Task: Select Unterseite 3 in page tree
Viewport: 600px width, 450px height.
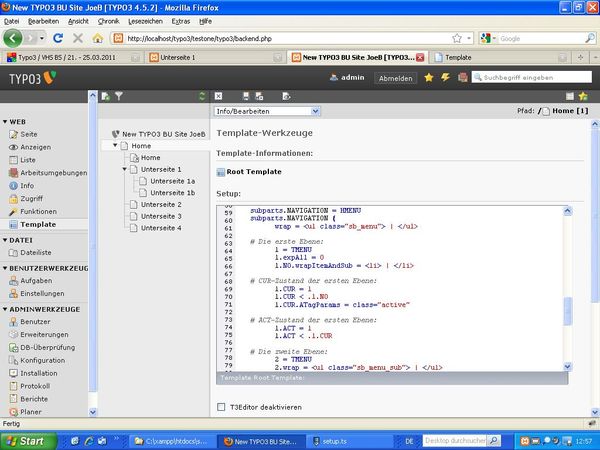Action: click(160, 216)
